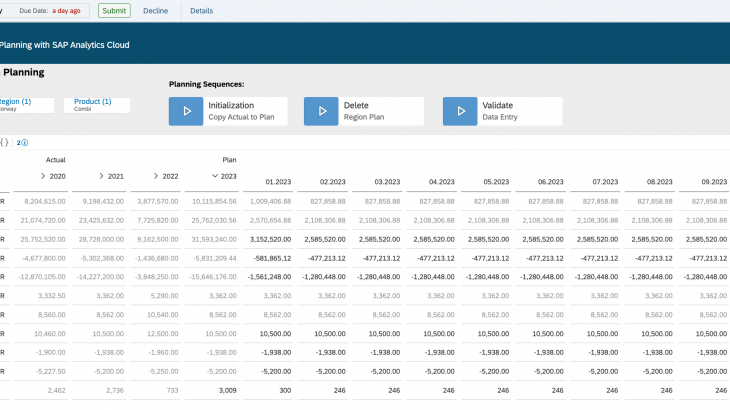Select the 07.2023 column header
Viewport: 730px width, 410px height.
[605, 182]
